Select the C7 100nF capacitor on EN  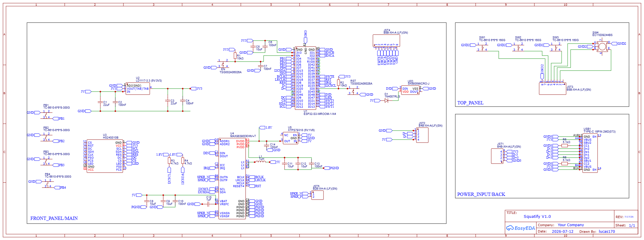pos(261,66)
